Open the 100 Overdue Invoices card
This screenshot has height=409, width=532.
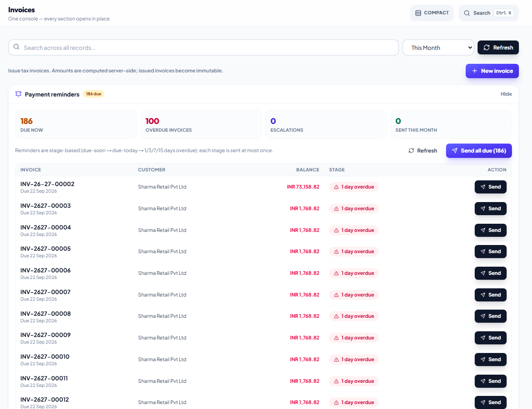[201, 124]
